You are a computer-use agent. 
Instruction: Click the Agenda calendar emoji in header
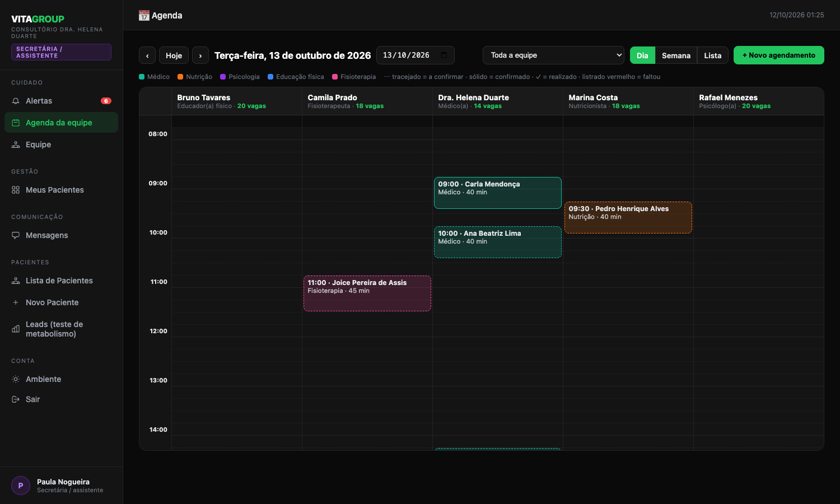[x=144, y=16]
